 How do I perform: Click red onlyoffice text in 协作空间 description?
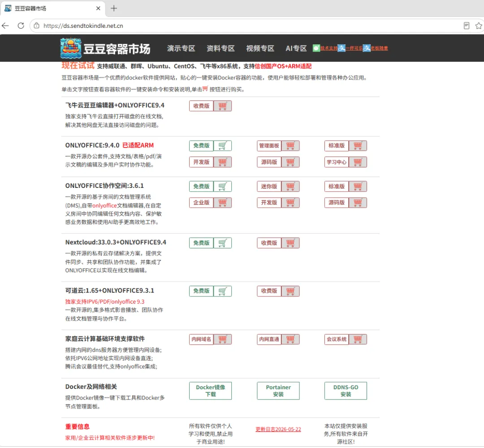104,206
